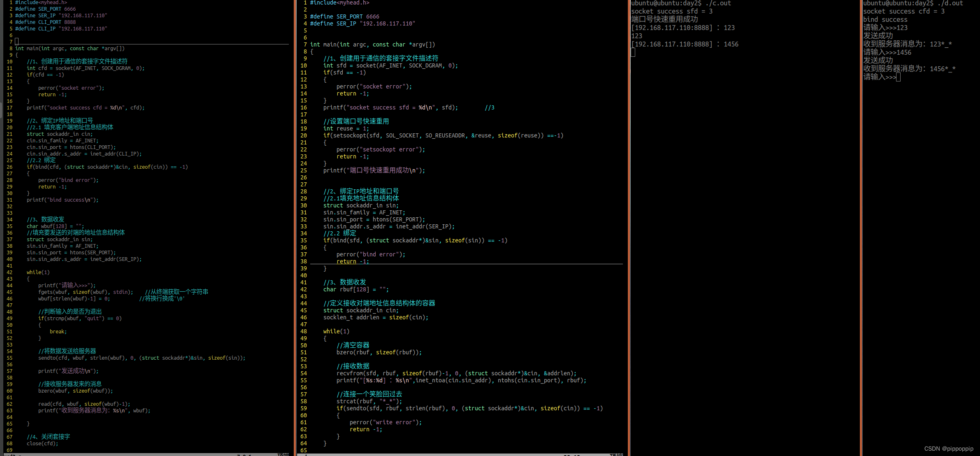Click 'int main(int argc, const char *argv[])' in middle editor
Image resolution: width=980 pixels, height=456 pixels.
(x=373, y=45)
